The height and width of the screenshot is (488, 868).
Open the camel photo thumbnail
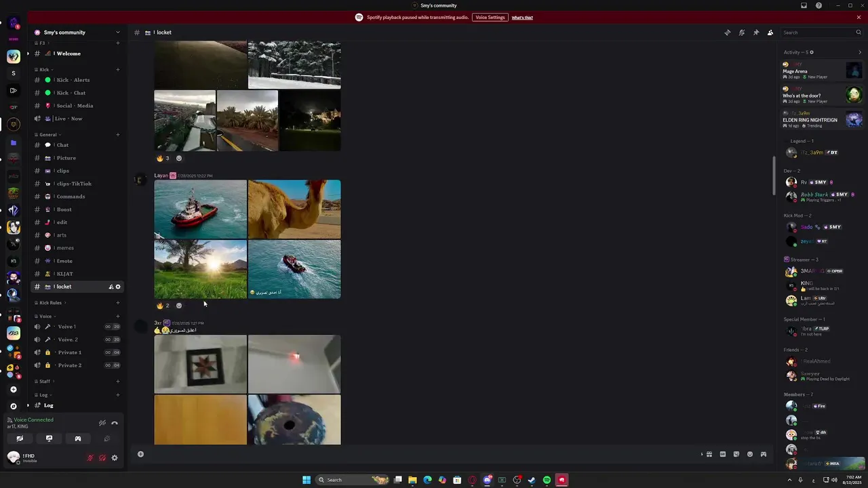tap(294, 209)
